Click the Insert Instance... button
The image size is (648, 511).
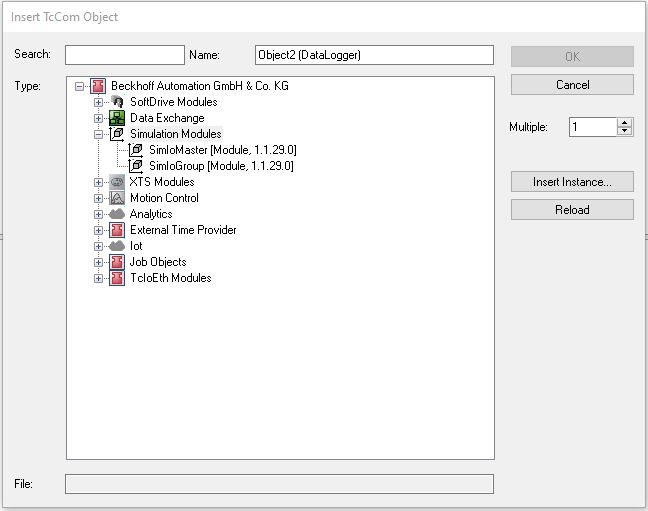572,182
